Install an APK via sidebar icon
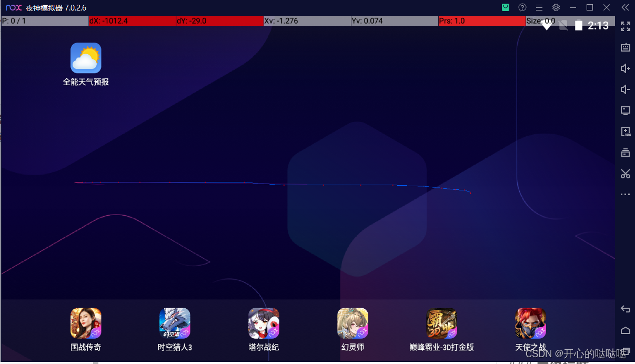 [626, 132]
